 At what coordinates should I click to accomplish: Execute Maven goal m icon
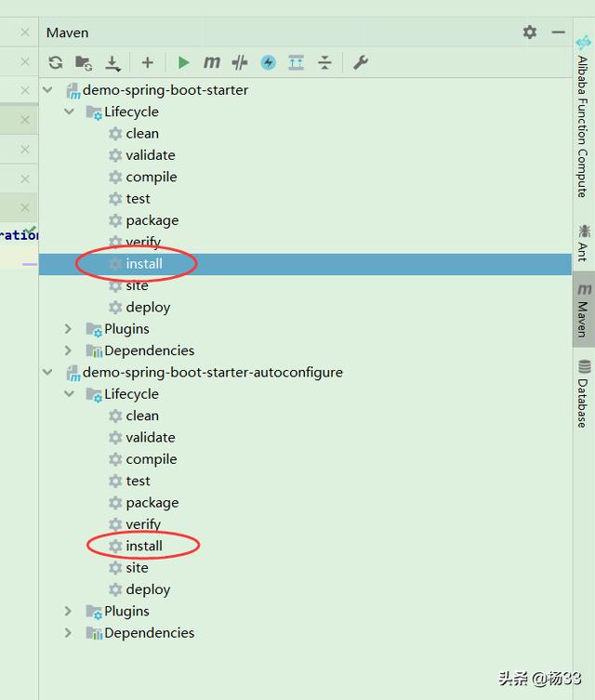pos(212,62)
